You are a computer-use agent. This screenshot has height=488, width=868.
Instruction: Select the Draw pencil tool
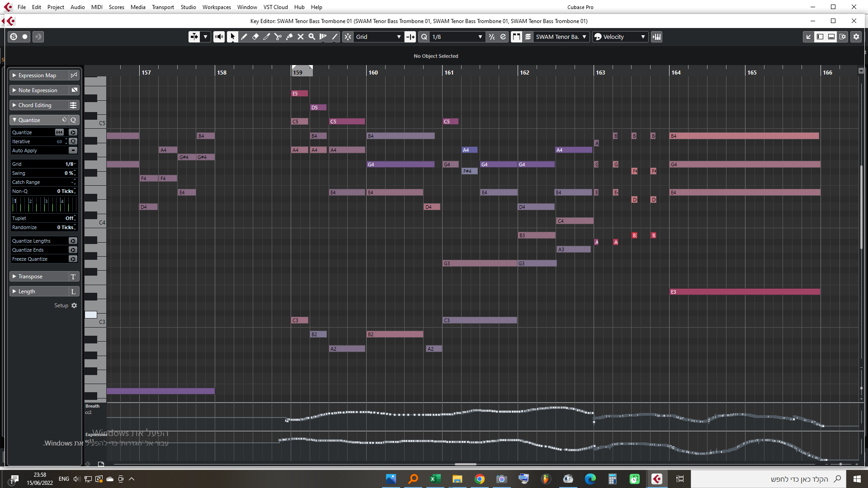click(244, 37)
